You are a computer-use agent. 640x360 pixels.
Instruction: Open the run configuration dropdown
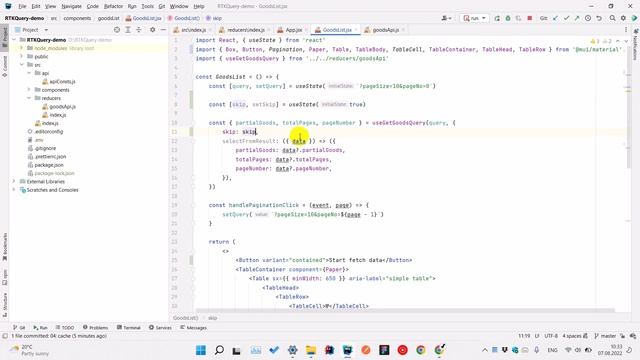point(474,18)
